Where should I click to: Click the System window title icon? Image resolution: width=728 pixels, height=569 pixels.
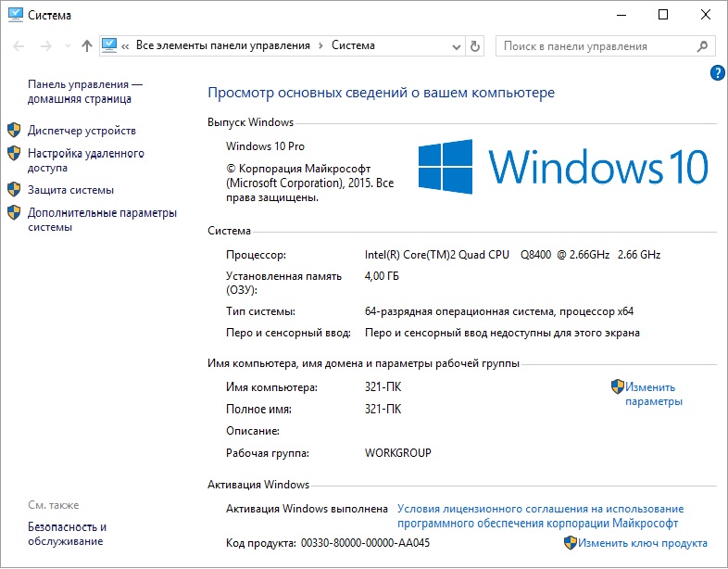click(x=16, y=15)
